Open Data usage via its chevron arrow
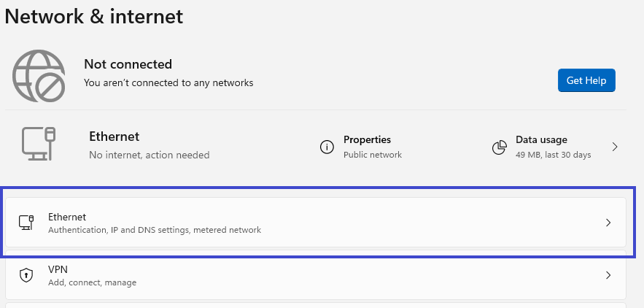 pos(615,147)
